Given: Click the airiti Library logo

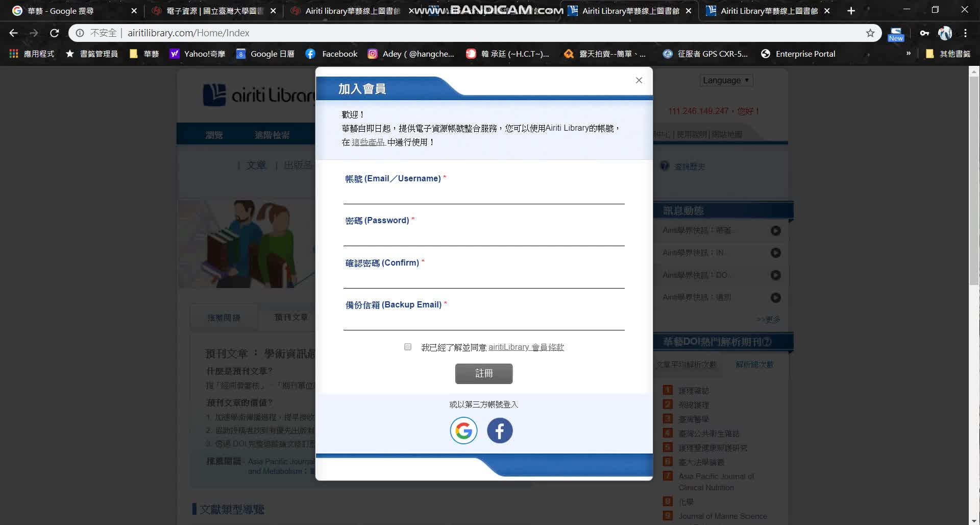Looking at the screenshot, I should pyautogui.click(x=259, y=95).
